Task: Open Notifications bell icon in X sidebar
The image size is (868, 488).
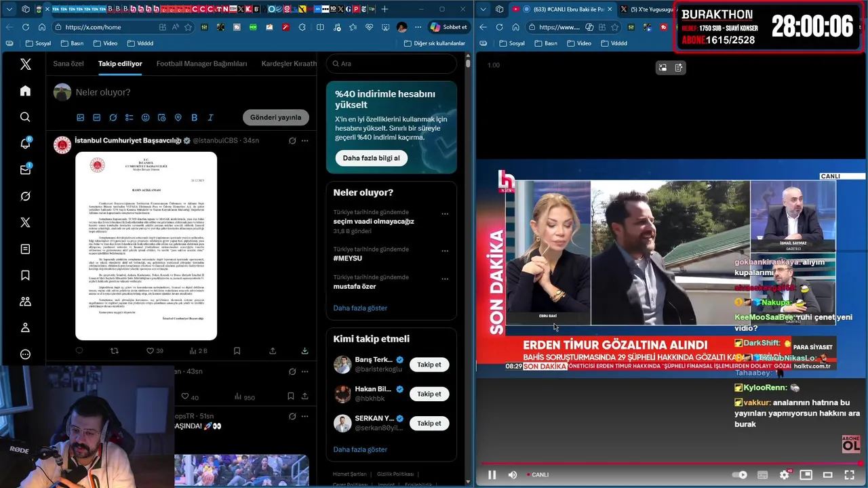Action: (25, 143)
